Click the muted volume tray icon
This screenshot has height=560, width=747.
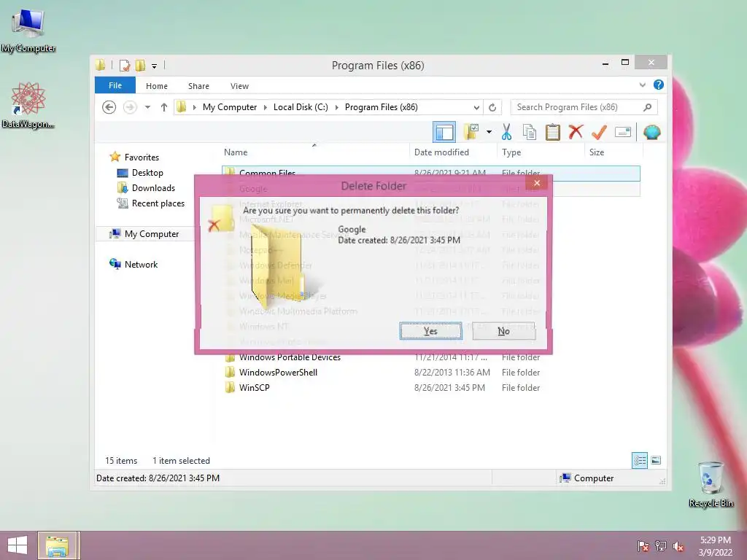pyautogui.click(x=678, y=546)
